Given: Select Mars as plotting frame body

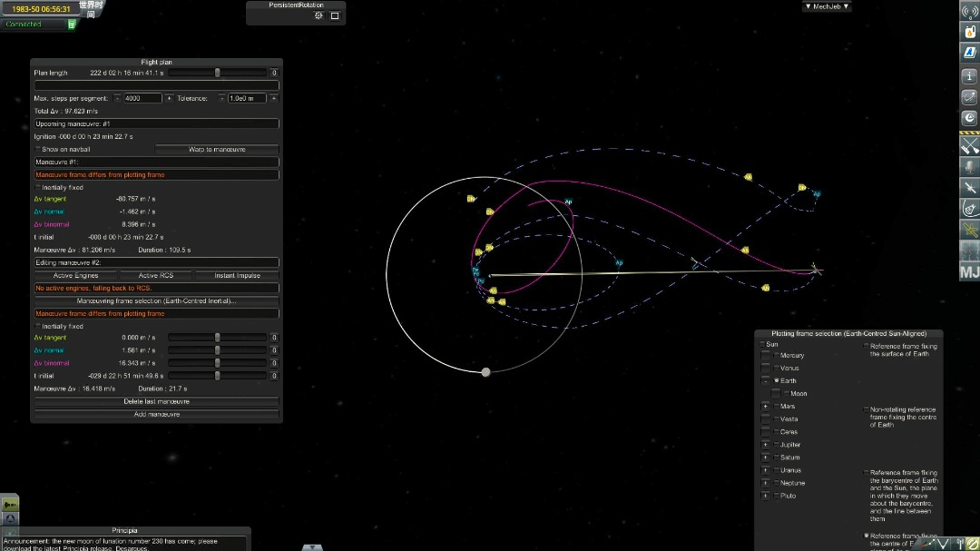Looking at the screenshot, I should [777, 407].
